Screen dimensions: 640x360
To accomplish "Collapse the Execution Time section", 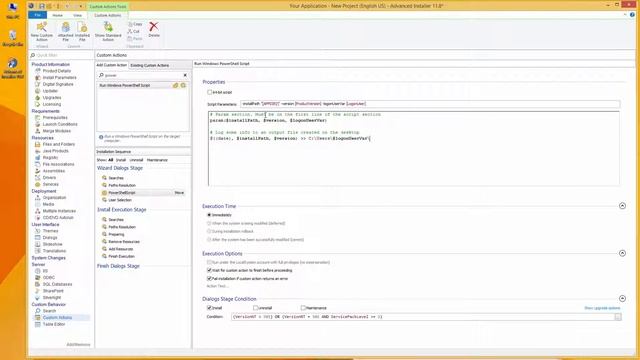I will (x=622, y=206).
